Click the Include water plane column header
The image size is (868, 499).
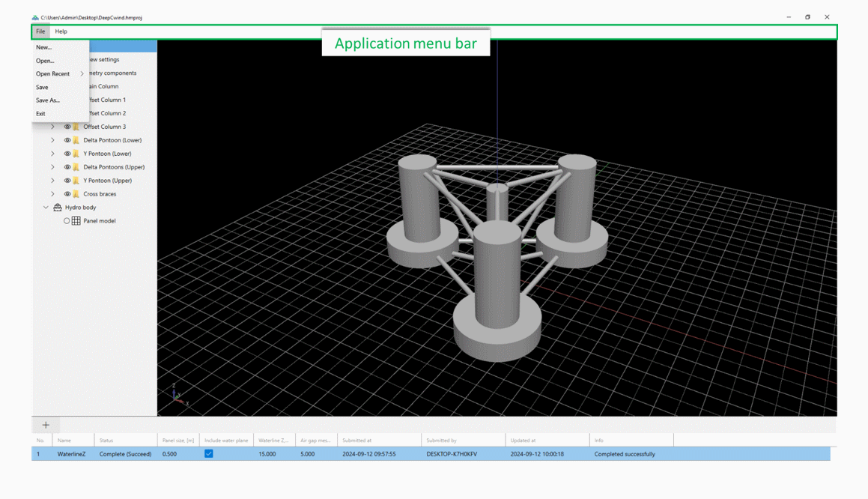pos(226,441)
